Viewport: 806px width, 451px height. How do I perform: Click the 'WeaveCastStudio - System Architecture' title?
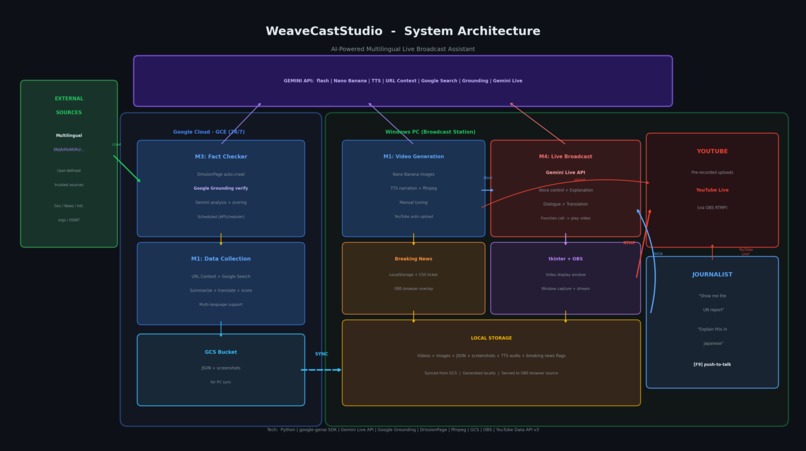coord(402,31)
